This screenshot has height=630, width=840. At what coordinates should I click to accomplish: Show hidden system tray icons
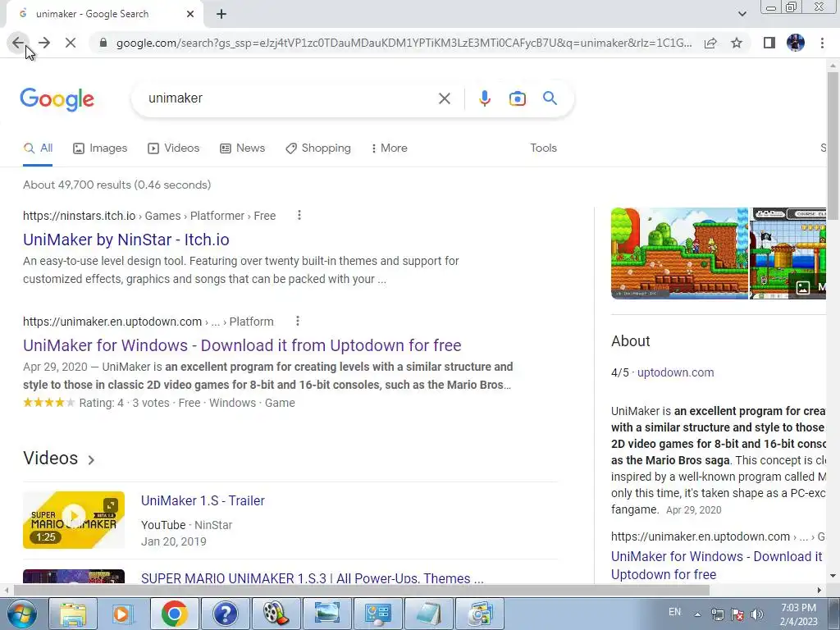[697, 614]
